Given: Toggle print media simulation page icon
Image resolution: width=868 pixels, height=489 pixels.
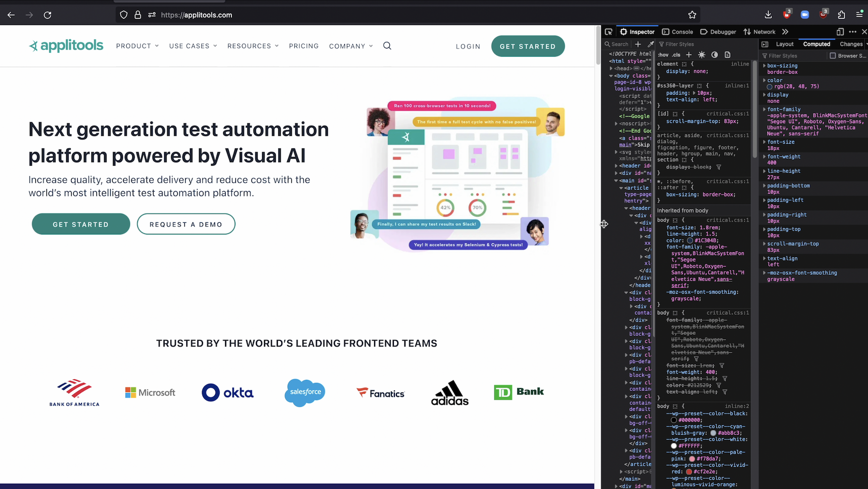Looking at the screenshot, I should coord(728,55).
